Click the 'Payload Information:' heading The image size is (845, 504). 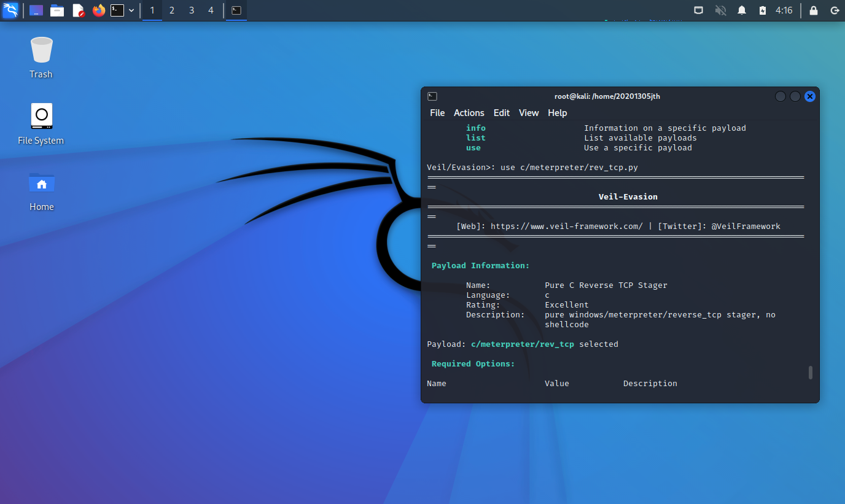click(x=481, y=266)
